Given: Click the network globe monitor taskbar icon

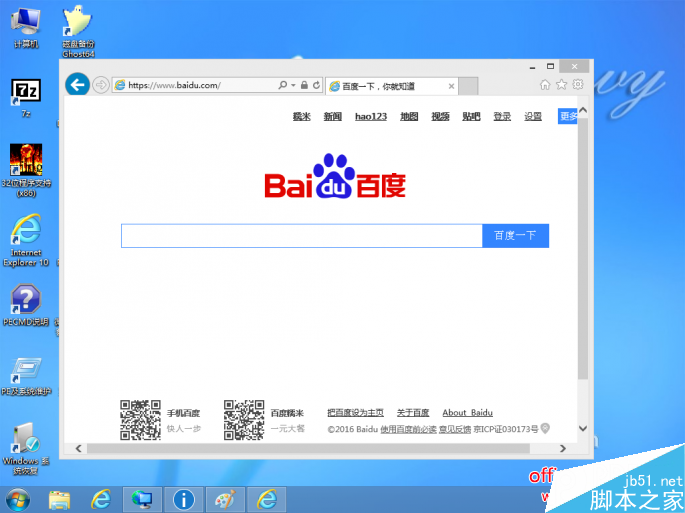Looking at the screenshot, I should point(142,500).
